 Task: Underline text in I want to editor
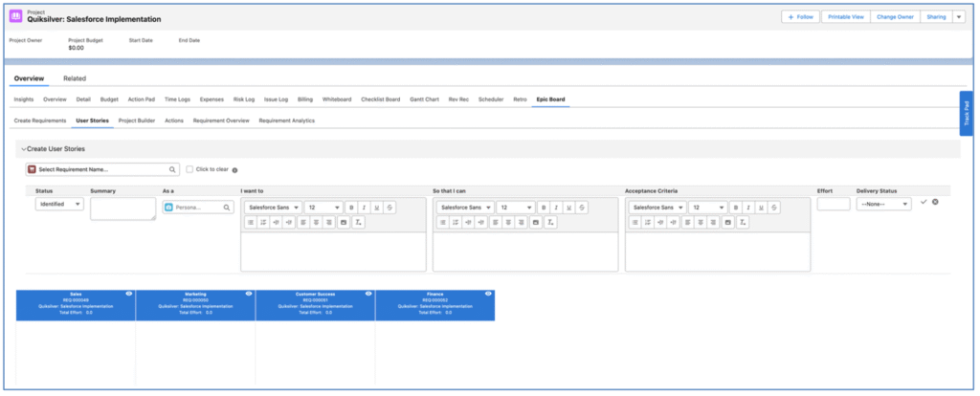click(x=377, y=208)
